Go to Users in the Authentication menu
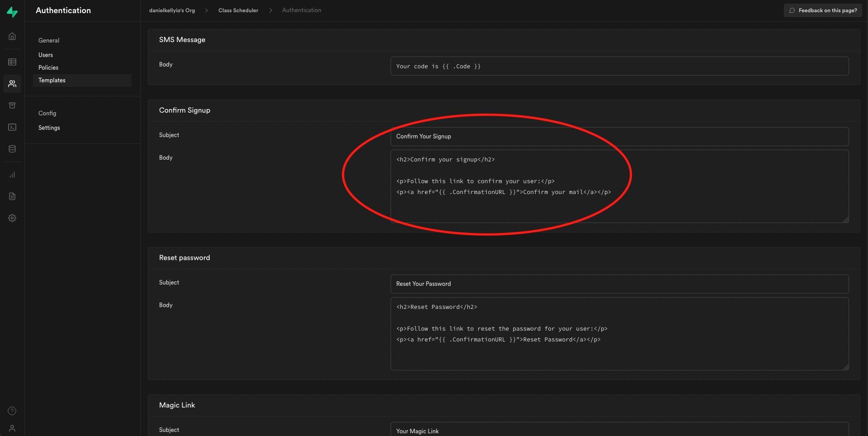The height and width of the screenshot is (436, 868). (x=46, y=55)
